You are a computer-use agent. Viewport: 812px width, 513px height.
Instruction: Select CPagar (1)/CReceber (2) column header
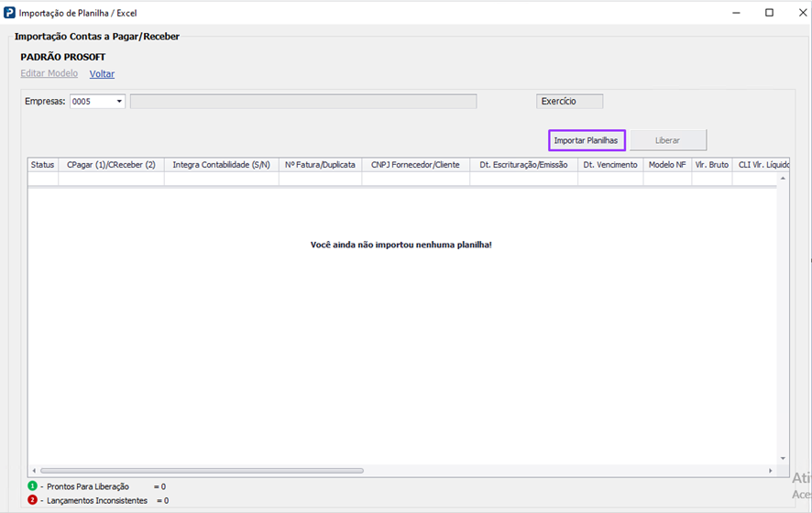pyautogui.click(x=111, y=165)
